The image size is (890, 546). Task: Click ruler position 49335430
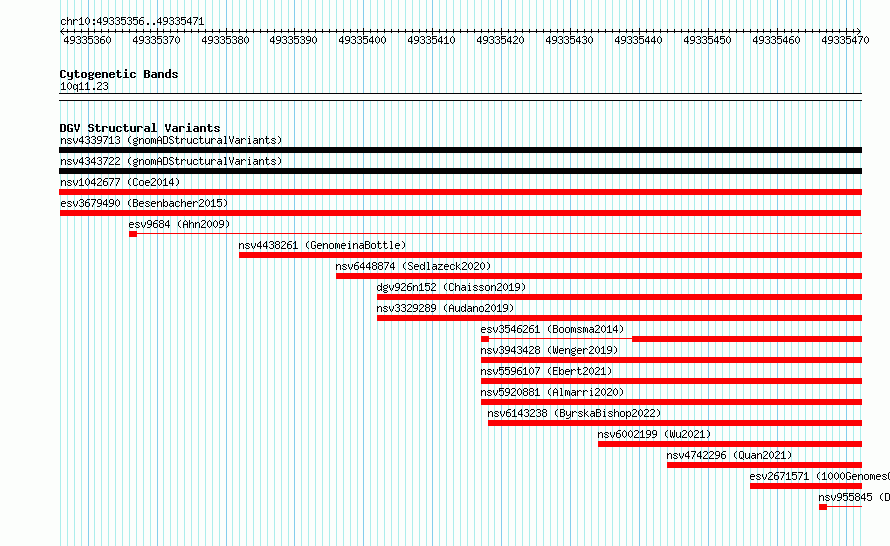coord(569,40)
